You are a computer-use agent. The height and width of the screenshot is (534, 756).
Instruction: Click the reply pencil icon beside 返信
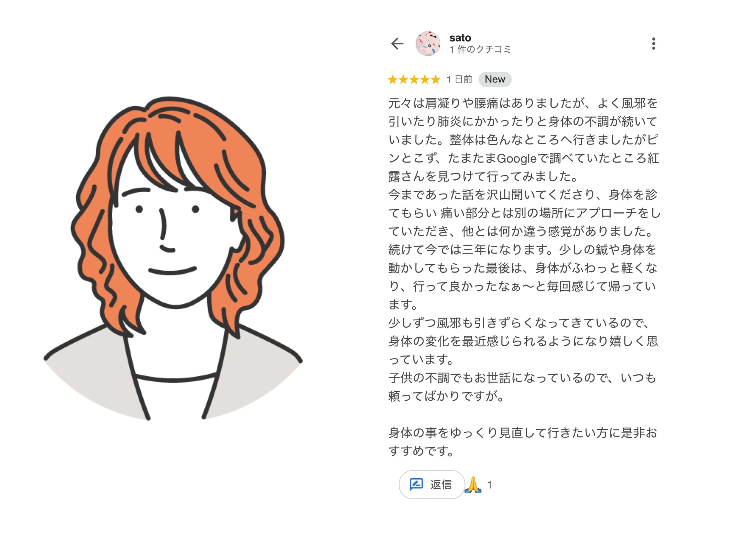pyautogui.click(x=416, y=484)
